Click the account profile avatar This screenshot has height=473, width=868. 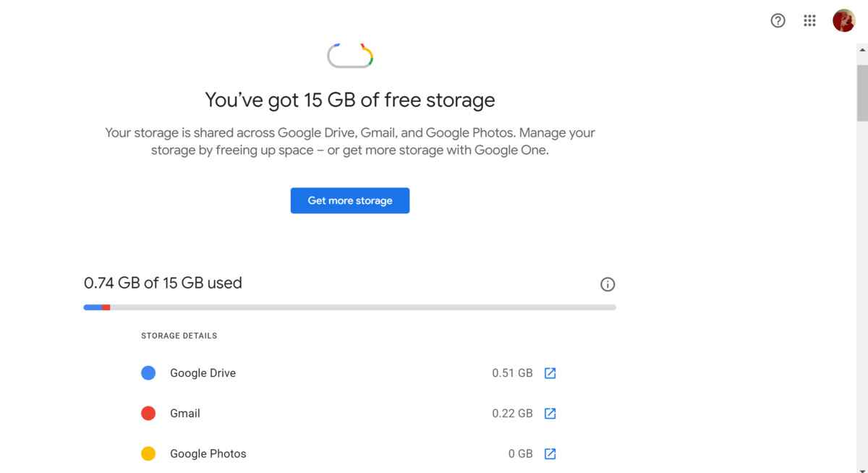(843, 21)
